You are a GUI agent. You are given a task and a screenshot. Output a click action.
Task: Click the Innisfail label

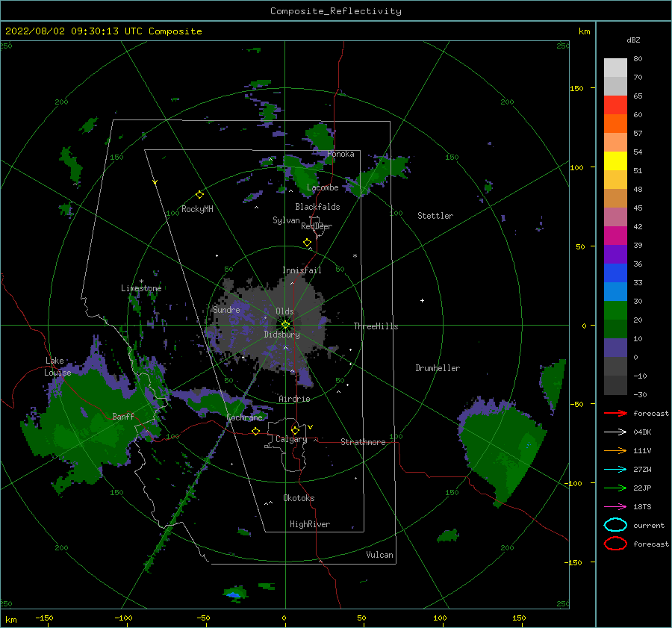coord(302,270)
